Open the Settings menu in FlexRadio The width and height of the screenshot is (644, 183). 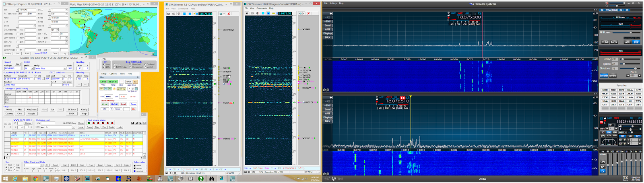pyautogui.click(x=333, y=3)
